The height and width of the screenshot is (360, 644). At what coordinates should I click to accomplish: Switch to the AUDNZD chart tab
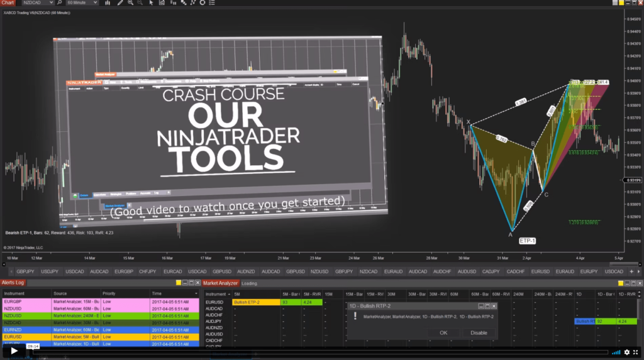point(246,271)
